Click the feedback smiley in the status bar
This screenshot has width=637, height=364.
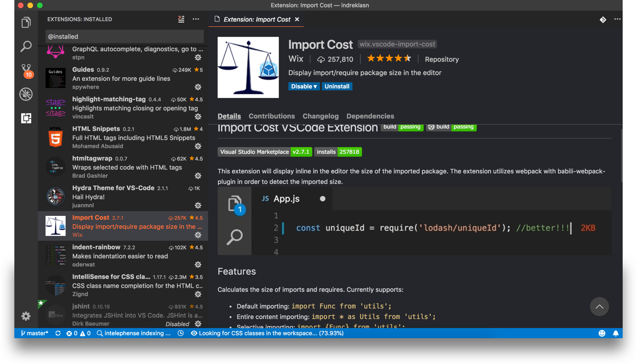(x=602, y=333)
